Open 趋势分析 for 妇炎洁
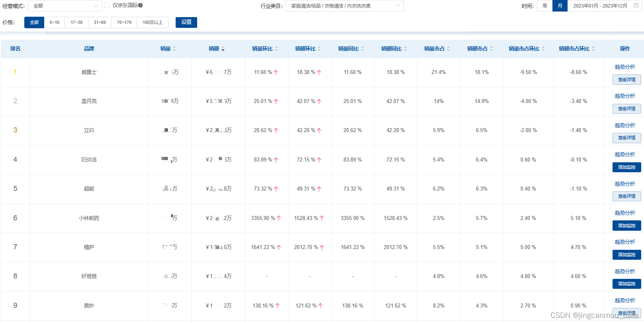The height and width of the screenshot is (323, 644). click(625, 154)
